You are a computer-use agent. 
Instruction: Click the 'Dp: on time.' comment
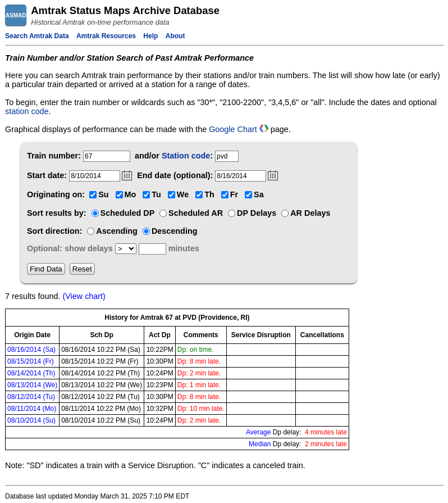click(195, 350)
